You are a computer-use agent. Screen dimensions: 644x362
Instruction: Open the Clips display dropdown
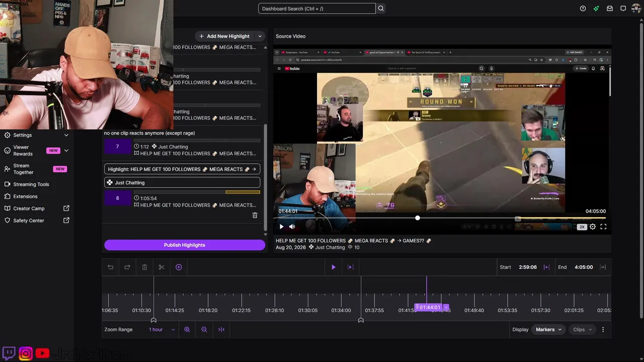pyautogui.click(x=583, y=329)
